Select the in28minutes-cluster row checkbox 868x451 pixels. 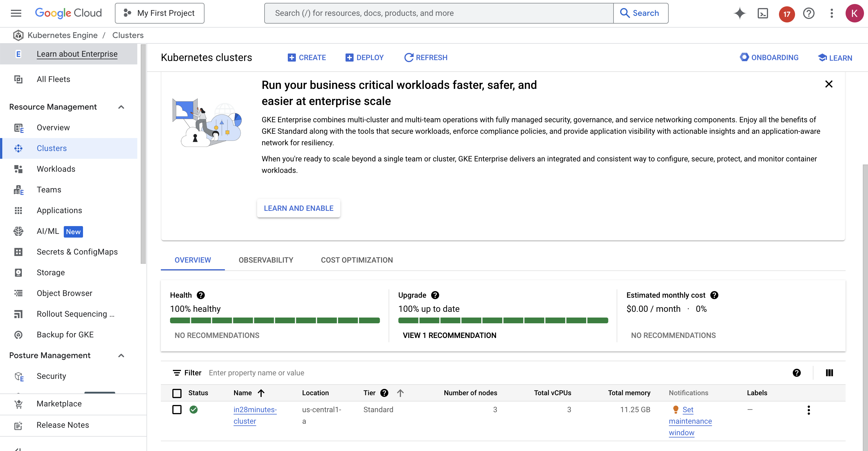177,410
